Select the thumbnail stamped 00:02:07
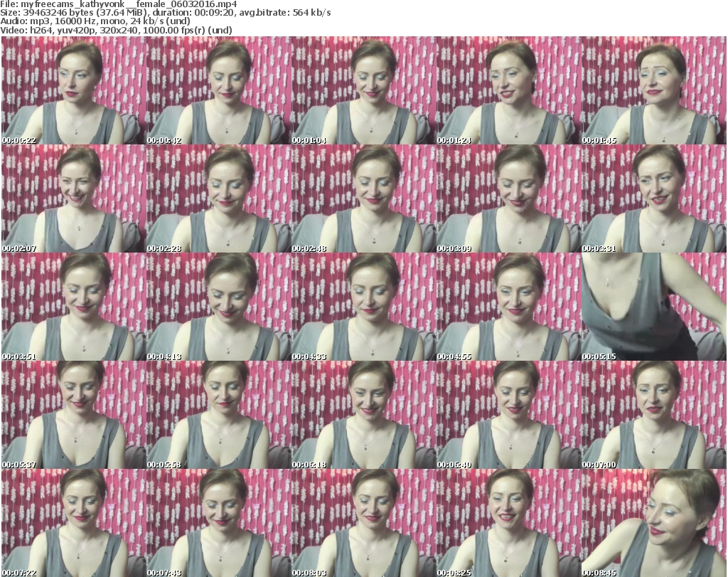 [73, 199]
